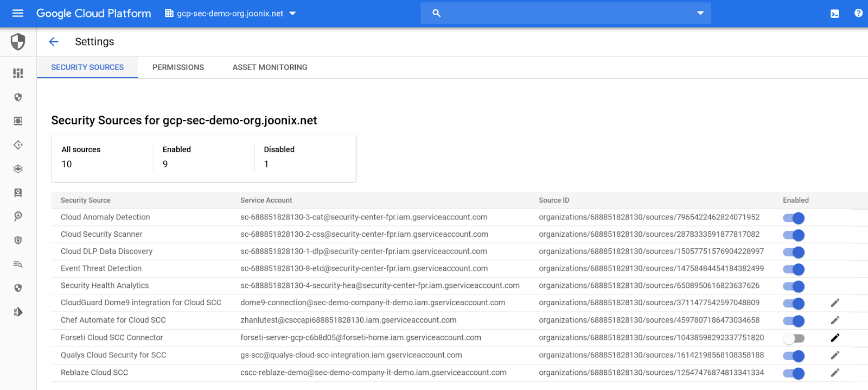This screenshot has width=868, height=390.
Task: Disable the Reblaze Cloud SCC toggle
Action: click(794, 373)
